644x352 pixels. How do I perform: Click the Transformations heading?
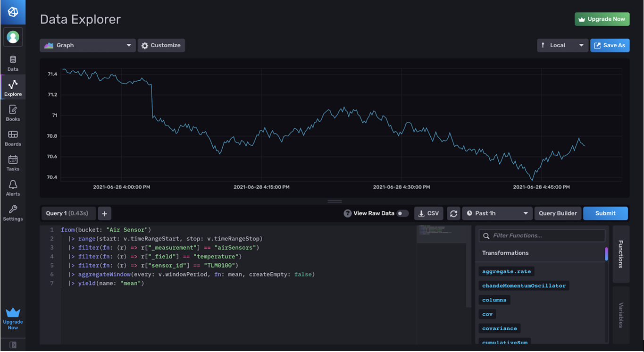[x=505, y=253]
